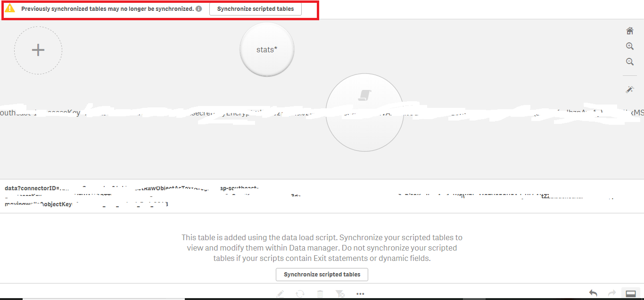Zoom in using the magnifier plus icon
Screen dimensions: 644x300
coord(630,46)
